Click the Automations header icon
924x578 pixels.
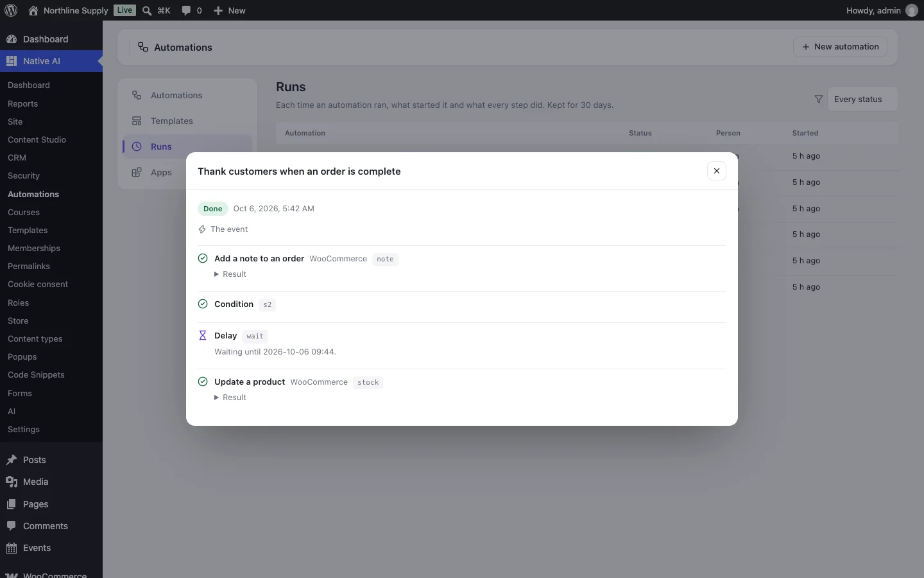point(143,47)
